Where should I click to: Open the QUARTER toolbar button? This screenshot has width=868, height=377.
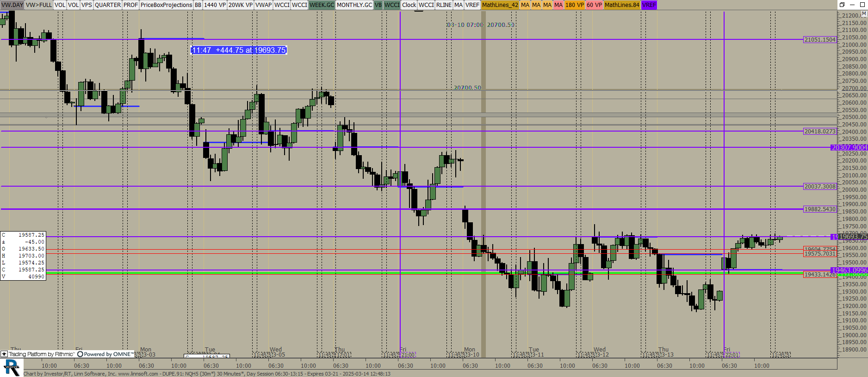pos(107,5)
